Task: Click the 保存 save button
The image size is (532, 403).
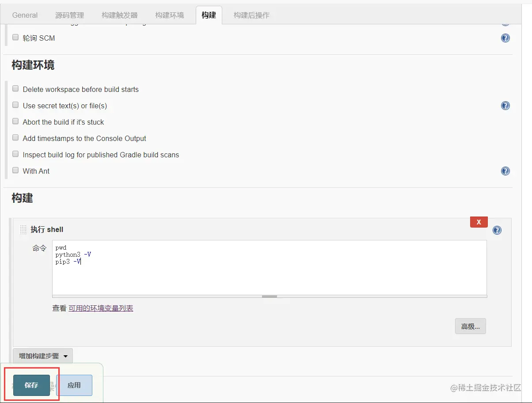Action: click(x=31, y=385)
